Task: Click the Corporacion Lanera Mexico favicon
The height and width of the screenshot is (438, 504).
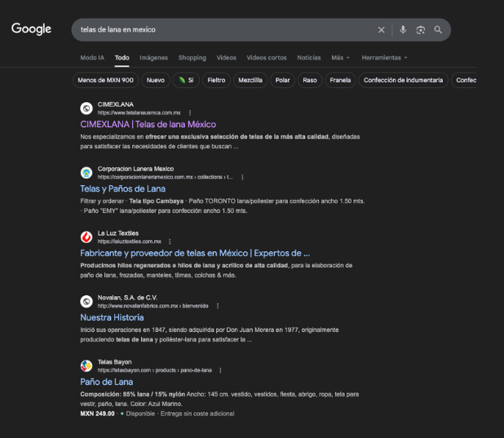Action: pos(86,173)
